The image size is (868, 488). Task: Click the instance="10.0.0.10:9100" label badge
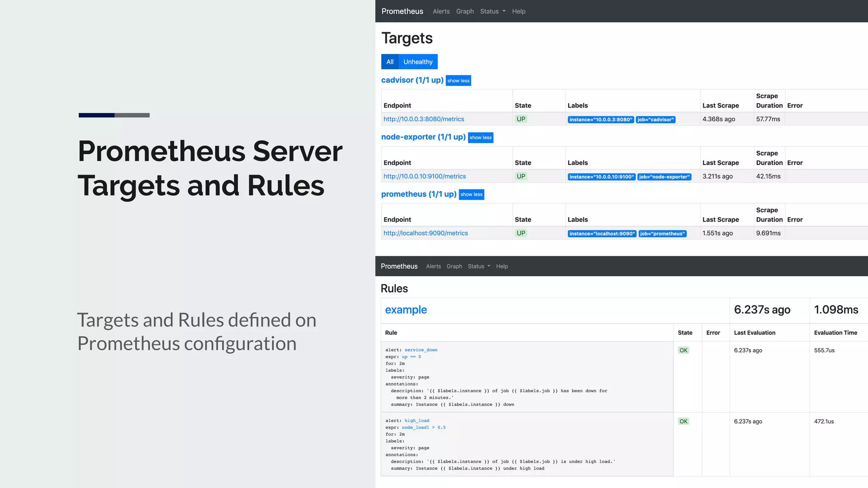pyautogui.click(x=602, y=177)
